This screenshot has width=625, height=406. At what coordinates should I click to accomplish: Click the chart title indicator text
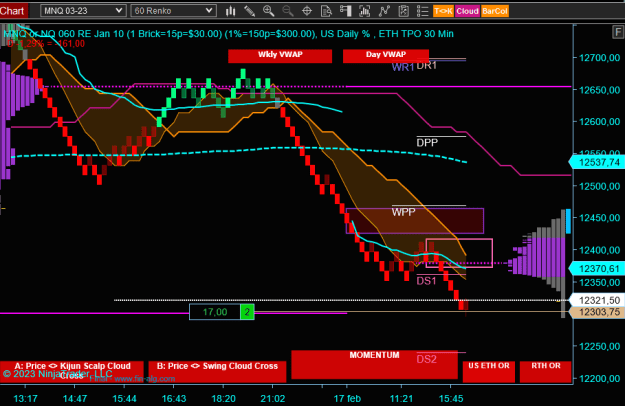pyautogui.click(x=228, y=34)
